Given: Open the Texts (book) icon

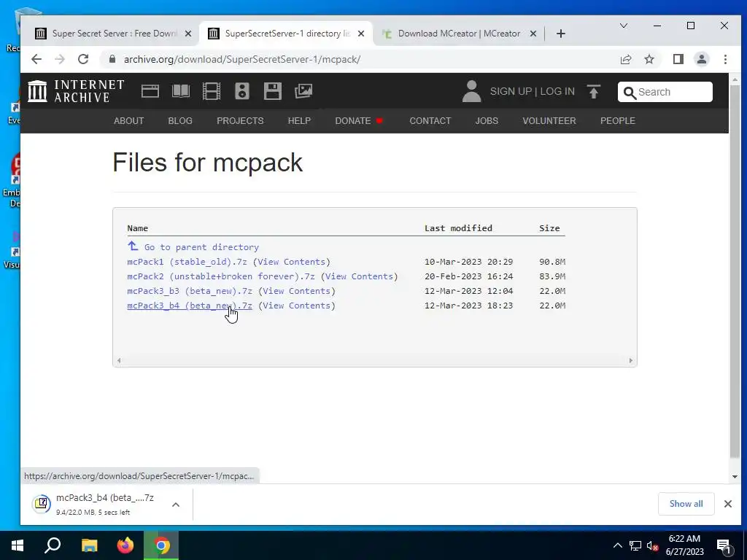Looking at the screenshot, I should pos(181,91).
